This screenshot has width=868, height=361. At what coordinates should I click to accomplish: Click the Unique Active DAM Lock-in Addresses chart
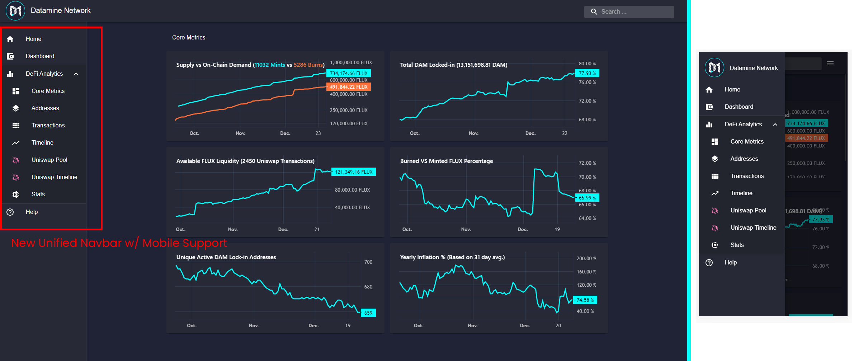(x=275, y=288)
